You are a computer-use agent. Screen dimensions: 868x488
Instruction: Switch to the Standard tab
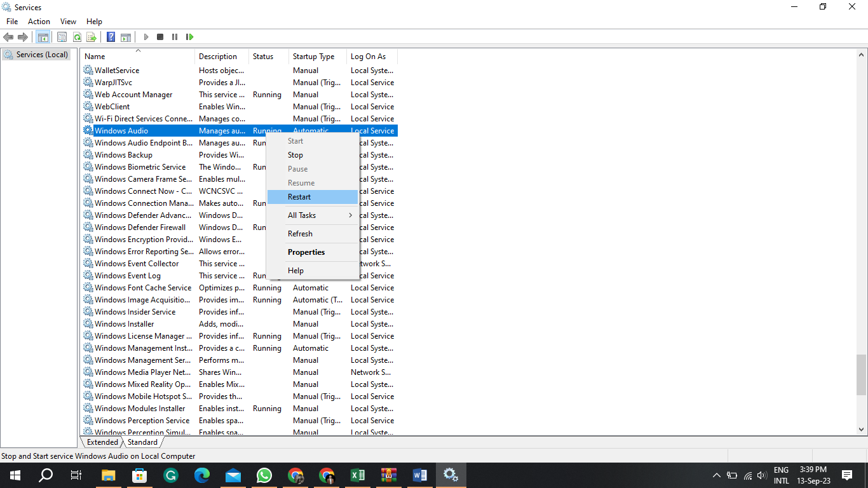pos(142,442)
